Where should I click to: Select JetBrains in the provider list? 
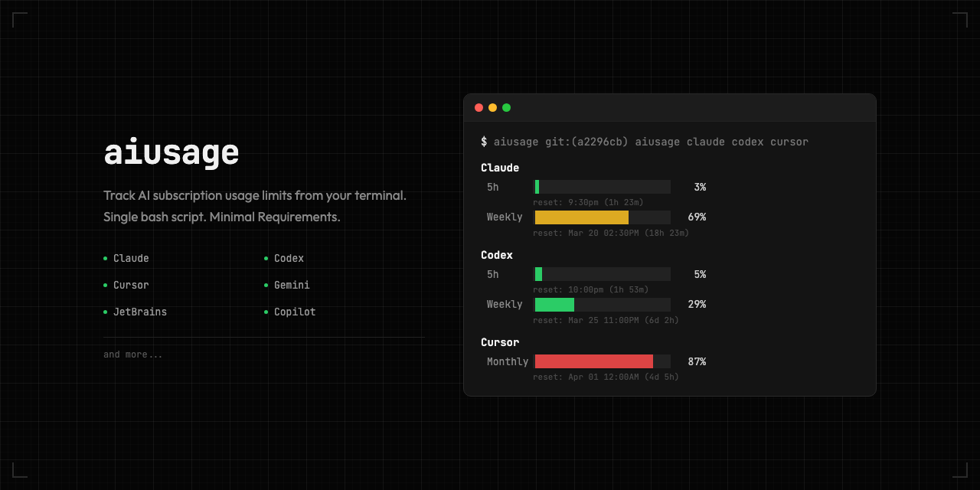click(139, 312)
